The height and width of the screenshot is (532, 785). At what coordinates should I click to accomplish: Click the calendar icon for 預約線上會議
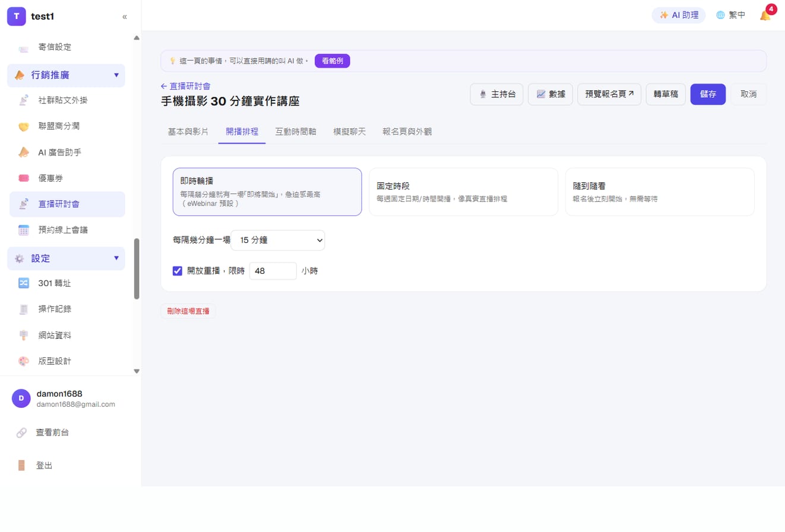click(x=24, y=230)
